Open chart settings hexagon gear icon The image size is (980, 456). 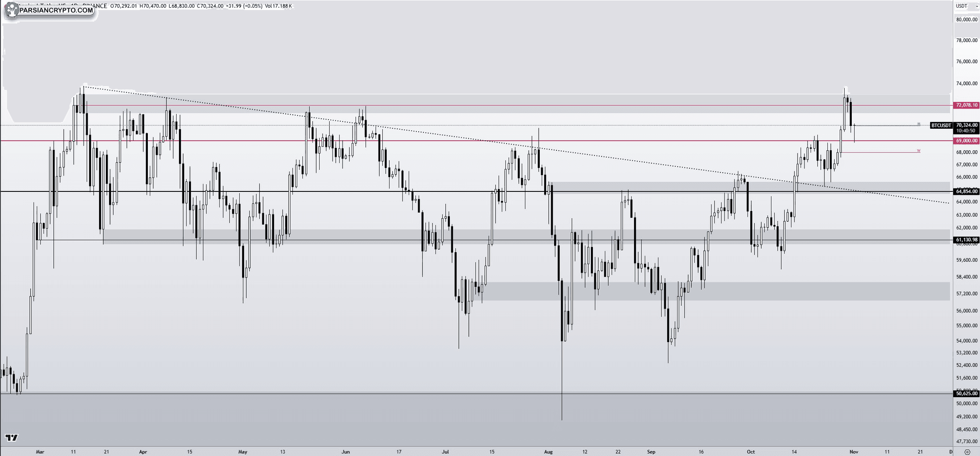coord(968,452)
